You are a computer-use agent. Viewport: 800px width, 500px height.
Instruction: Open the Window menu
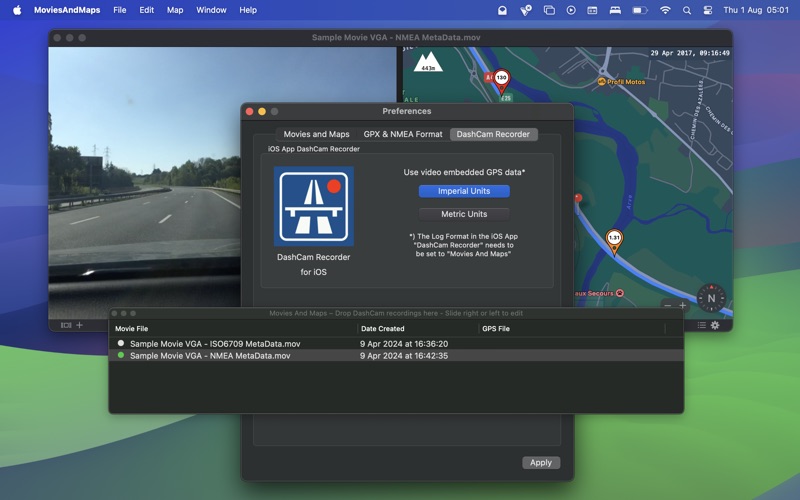pyautogui.click(x=211, y=10)
